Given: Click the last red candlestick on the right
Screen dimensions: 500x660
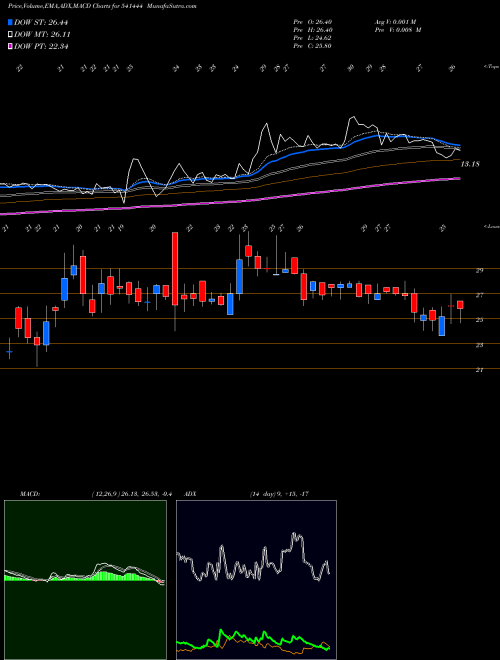Looking at the screenshot, I should click(x=460, y=305).
